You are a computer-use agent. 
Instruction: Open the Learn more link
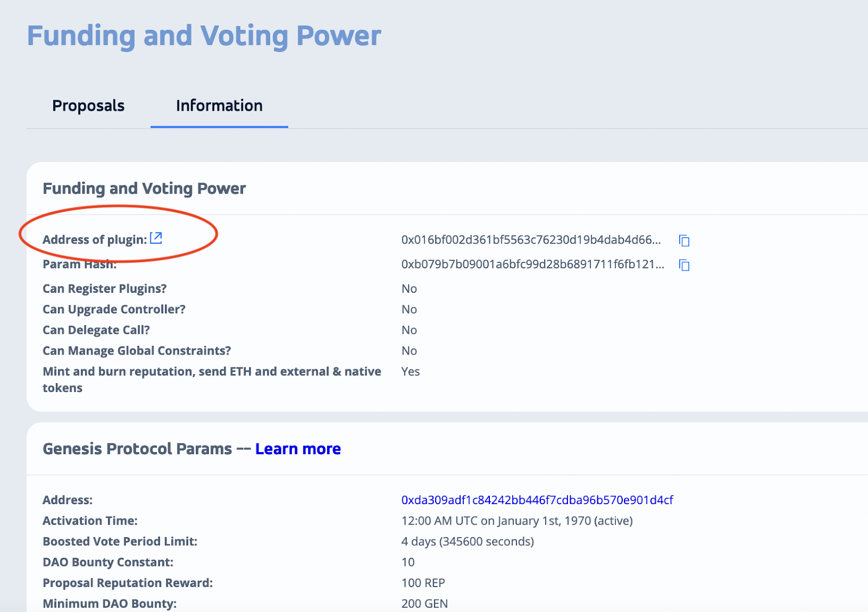298,449
